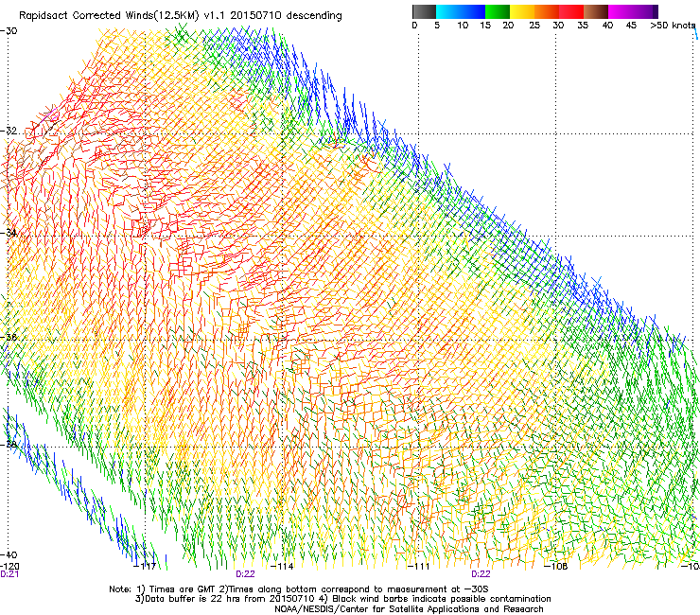Click the cyan 5-10 knots legend segment
This screenshot has height=615, width=700.
click(x=448, y=11)
